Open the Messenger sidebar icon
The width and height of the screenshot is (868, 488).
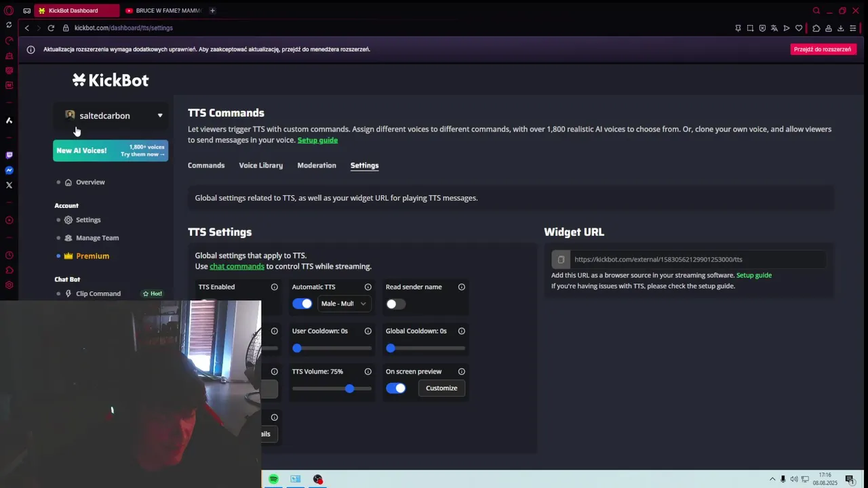9,170
